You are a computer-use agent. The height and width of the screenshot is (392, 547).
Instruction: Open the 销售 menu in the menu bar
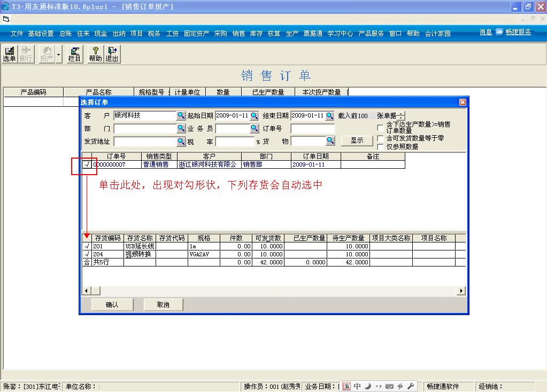tap(238, 32)
